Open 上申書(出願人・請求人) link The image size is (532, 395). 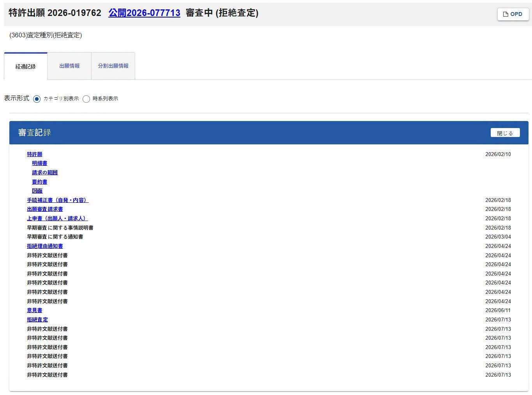[57, 219]
